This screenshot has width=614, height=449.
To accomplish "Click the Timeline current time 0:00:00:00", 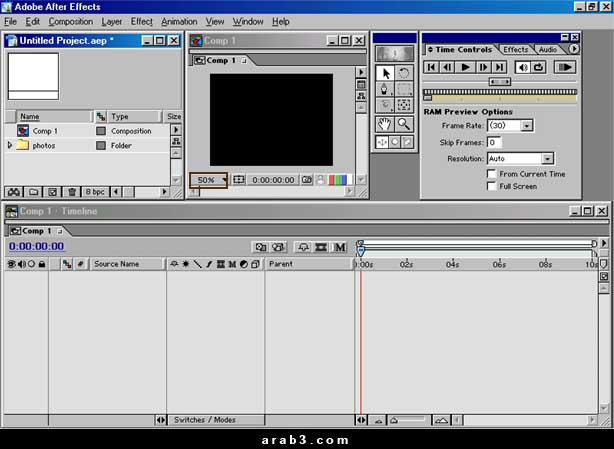I will [36, 246].
